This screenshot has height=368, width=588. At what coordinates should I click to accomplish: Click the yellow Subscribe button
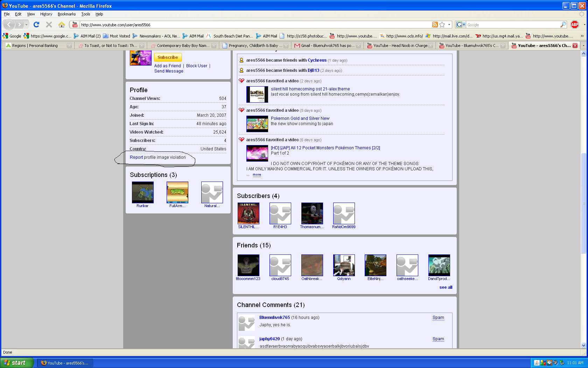click(168, 57)
